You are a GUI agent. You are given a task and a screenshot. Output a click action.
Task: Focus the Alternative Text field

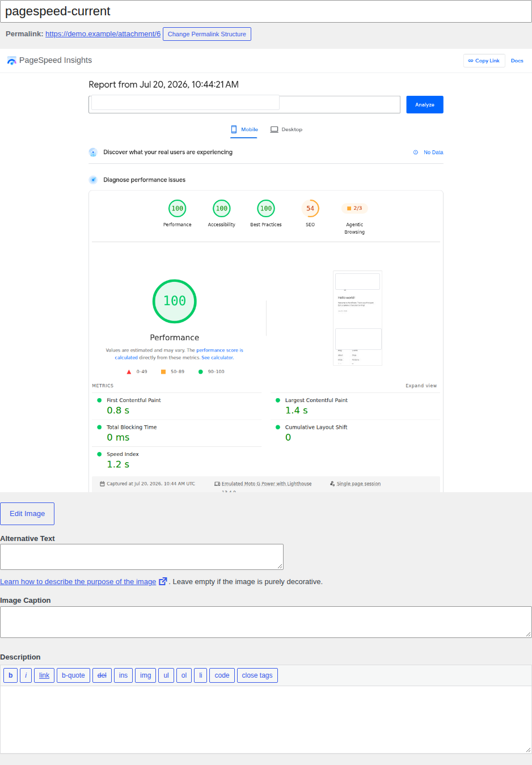point(142,557)
